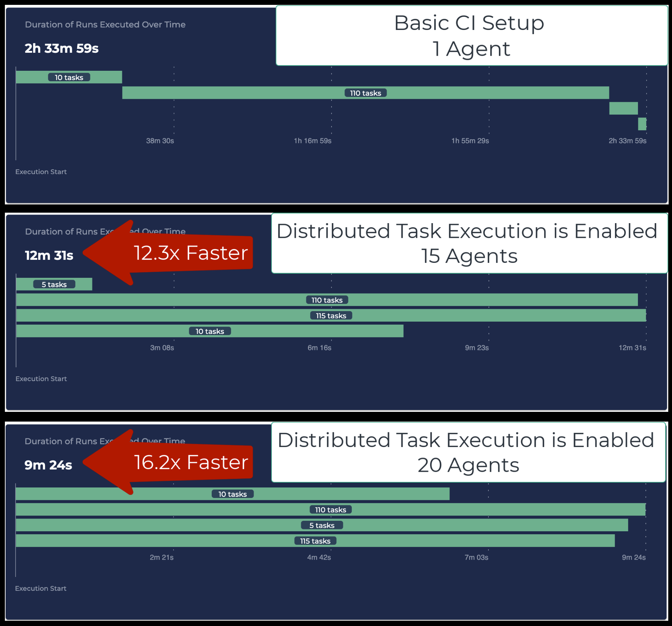This screenshot has height=626, width=672.
Task: Click the 1h 55m 29s axis label
Action: 470,141
